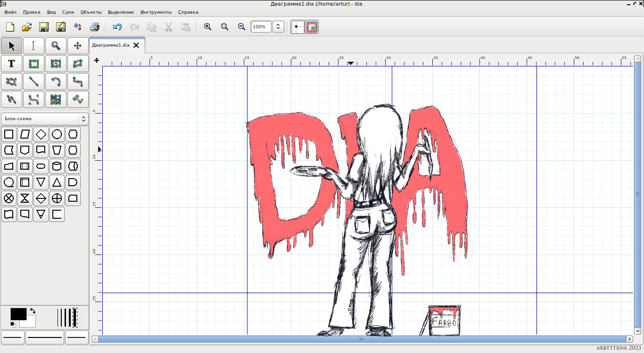Select the Polyline tool
Image resolution: width=644 pixels, height=353 pixels.
pos(11,99)
